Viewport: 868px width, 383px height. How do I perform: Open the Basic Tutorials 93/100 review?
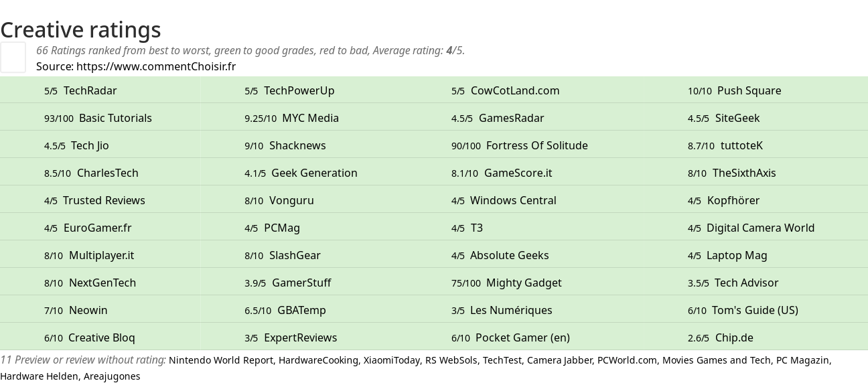coord(115,118)
